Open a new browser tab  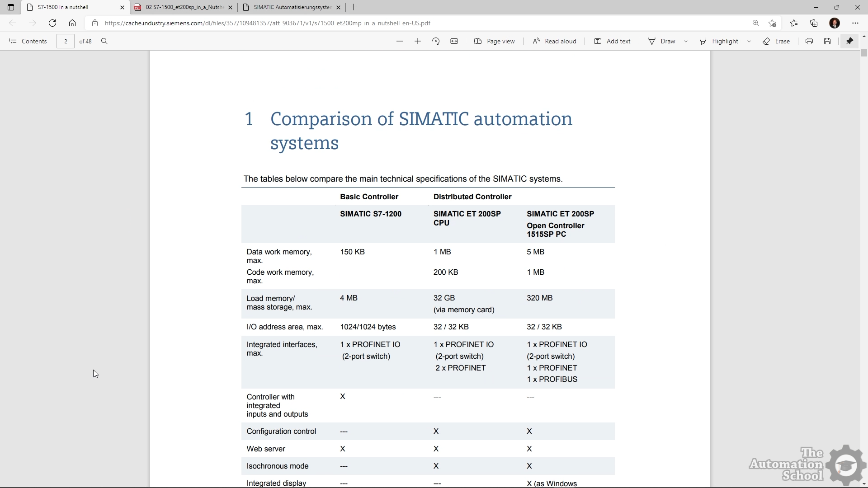click(354, 7)
